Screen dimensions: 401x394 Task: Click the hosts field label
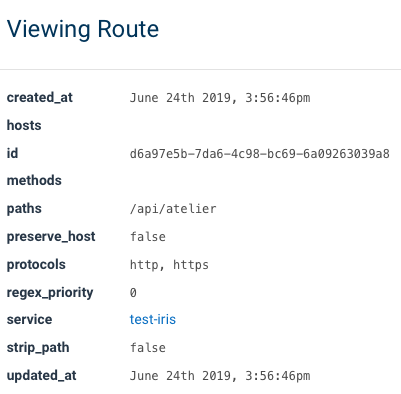24,125
